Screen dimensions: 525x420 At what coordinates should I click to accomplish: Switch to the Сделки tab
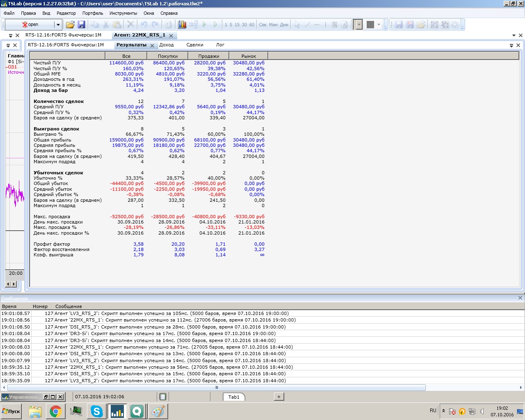tap(195, 45)
